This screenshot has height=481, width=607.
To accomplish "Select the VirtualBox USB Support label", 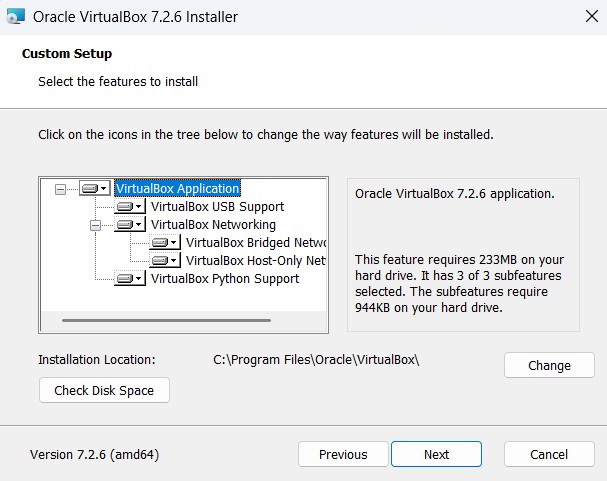I will point(213,207).
